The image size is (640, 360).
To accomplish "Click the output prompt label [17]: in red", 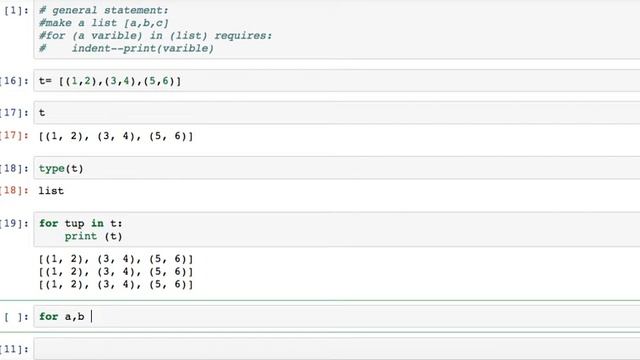I will coord(14,135).
